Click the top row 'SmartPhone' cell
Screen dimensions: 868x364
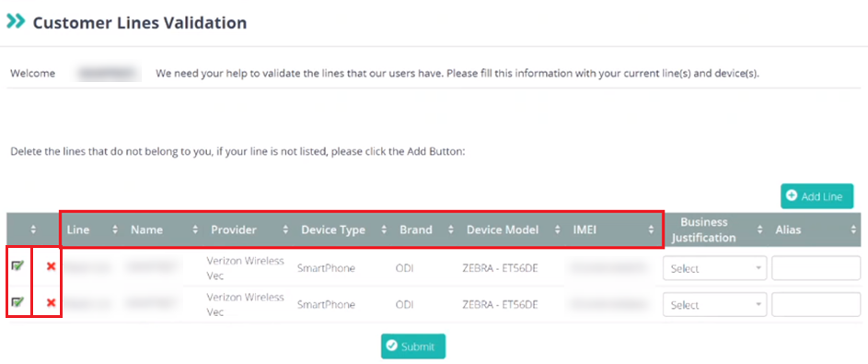pos(326,269)
